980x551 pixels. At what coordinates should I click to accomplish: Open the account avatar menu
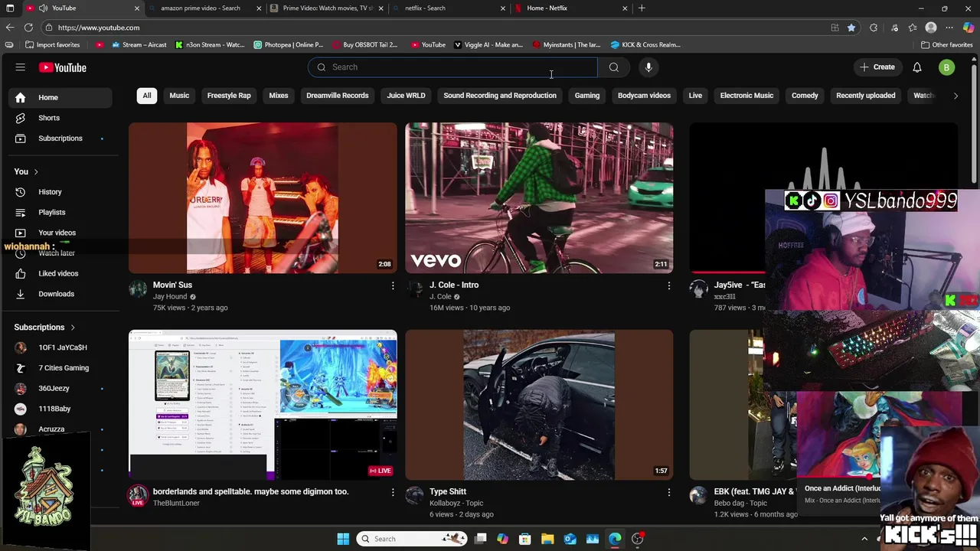pos(946,67)
